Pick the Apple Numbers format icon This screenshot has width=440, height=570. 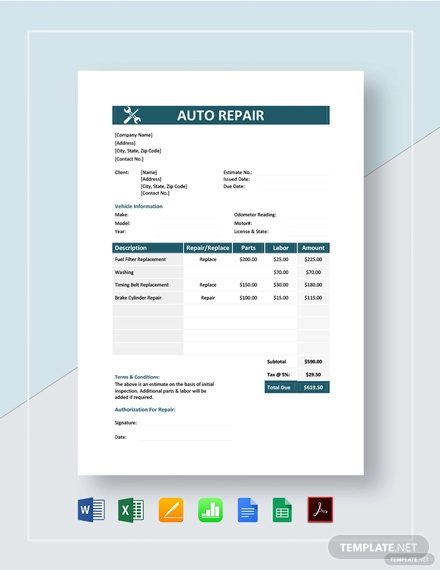211,510
